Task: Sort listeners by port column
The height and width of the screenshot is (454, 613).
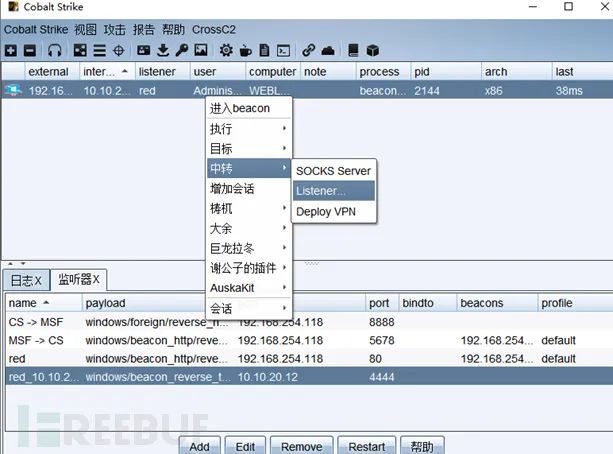Action: click(x=382, y=303)
